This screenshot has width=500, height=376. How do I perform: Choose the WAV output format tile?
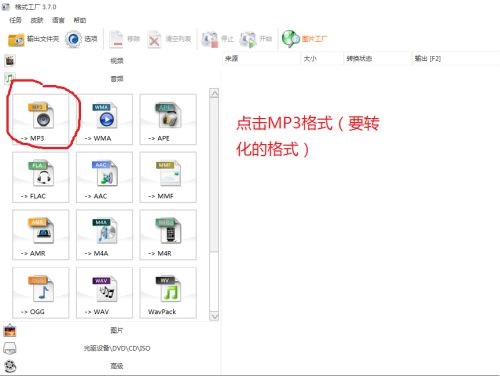coord(104,293)
